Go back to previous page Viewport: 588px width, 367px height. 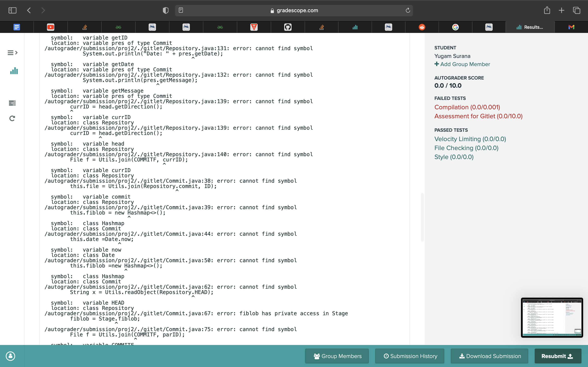[29, 10]
